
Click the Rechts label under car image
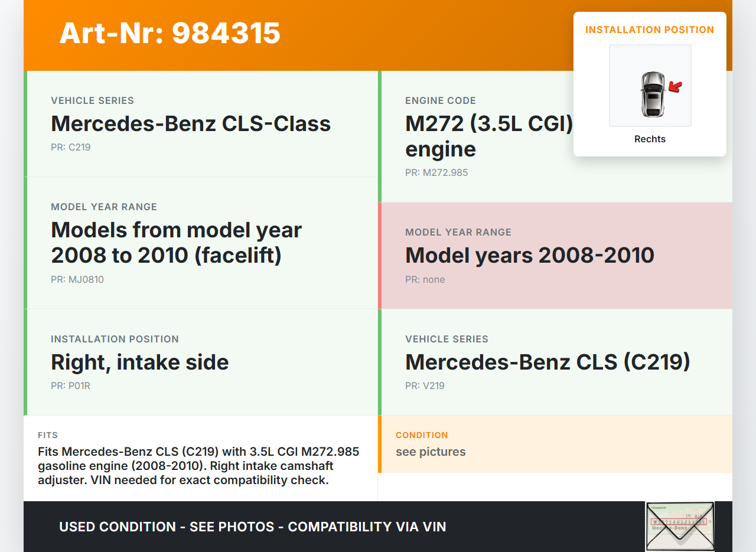[x=650, y=139]
